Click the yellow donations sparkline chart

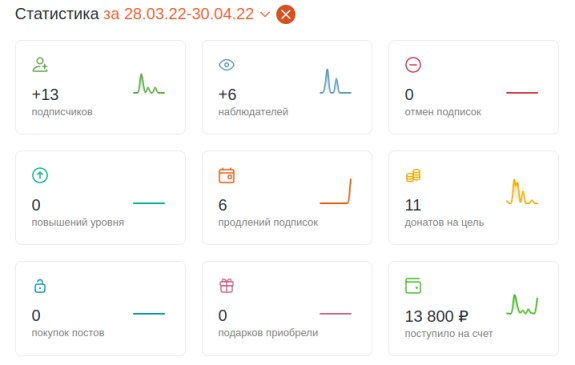tap(522, 191)
